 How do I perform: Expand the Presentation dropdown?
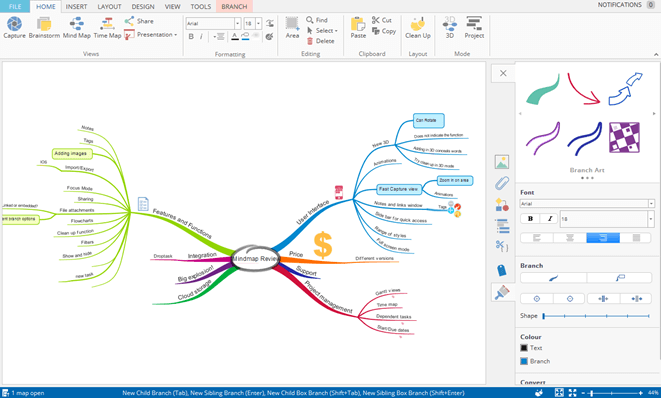(176, 35)
